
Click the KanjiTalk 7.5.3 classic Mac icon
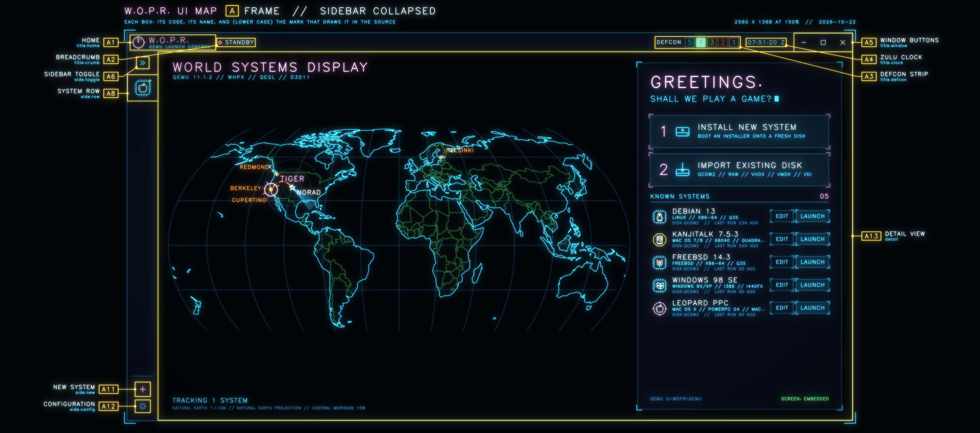[x=660, y=240]
